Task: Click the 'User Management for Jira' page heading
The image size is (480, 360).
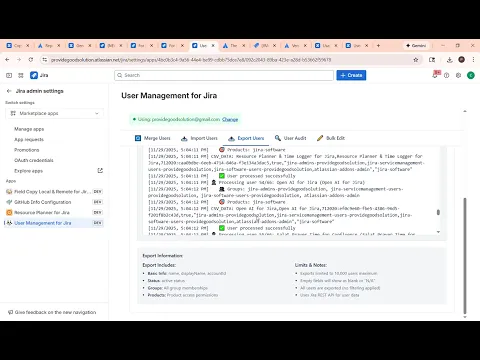Action: point(169,96)
